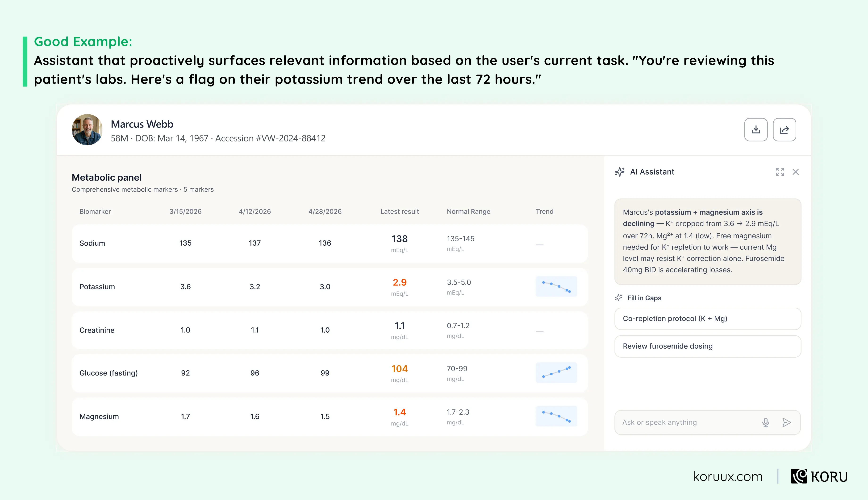Select the Creatinine biomarker row
This screenshot has height=500, width=868.
pyautogui.click(x=330, y=330)
